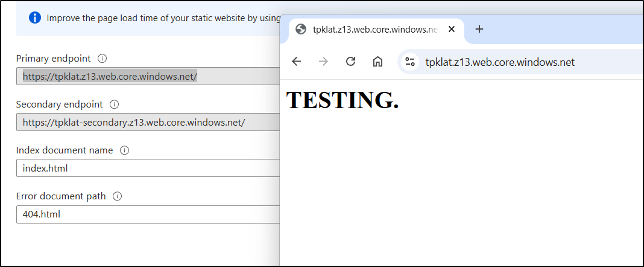Image resolution: width=644 pixels, height=267 pixels.
Task: Click the blue info icon in banner
Action: [35, 18]
